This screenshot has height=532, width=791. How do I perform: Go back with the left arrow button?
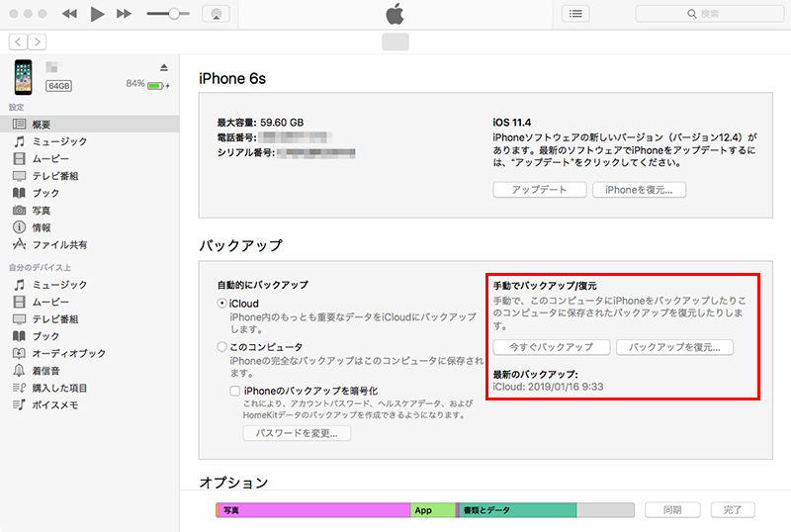click(x=18, y=42)
